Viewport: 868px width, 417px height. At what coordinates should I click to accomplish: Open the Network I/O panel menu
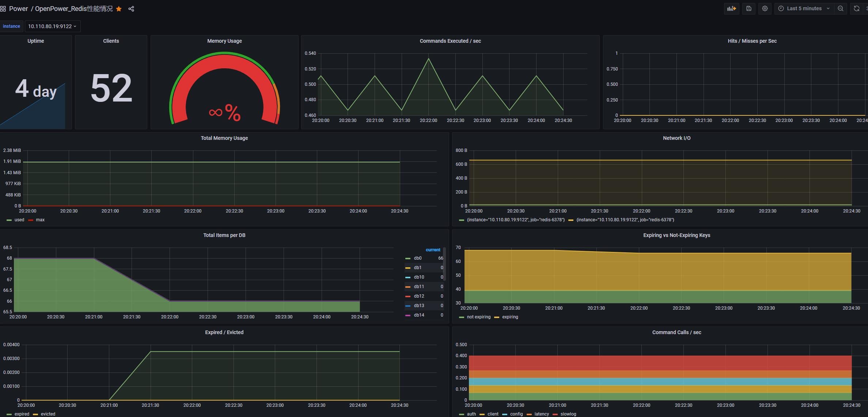676,138
